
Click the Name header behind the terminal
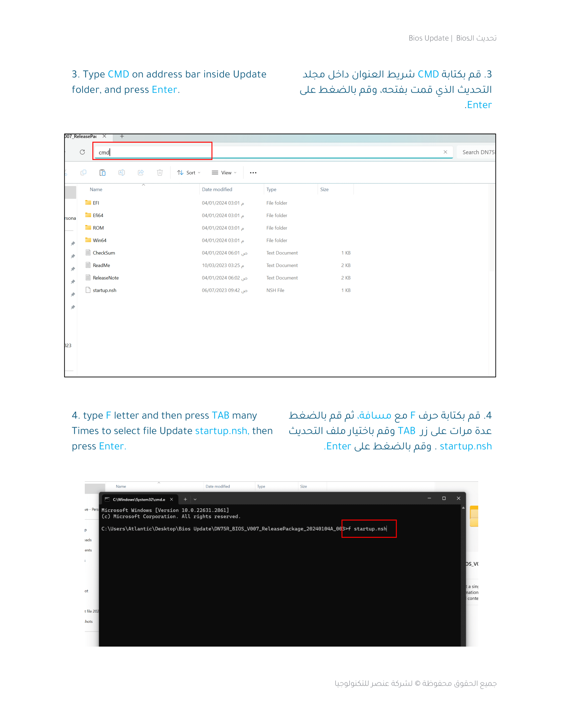pos(121,486)
